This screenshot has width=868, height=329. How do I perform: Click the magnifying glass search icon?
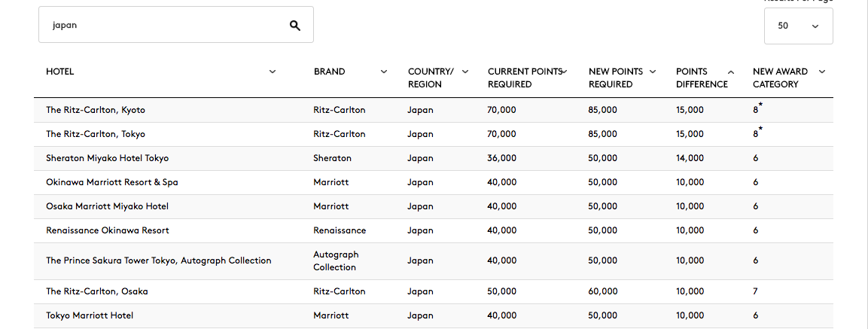(x=295, y=25)
